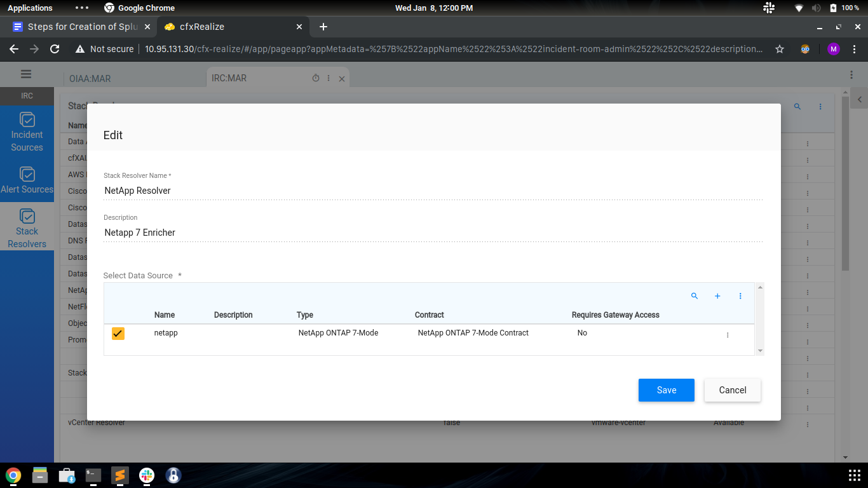Click the netapp name cell

(166, 333)
